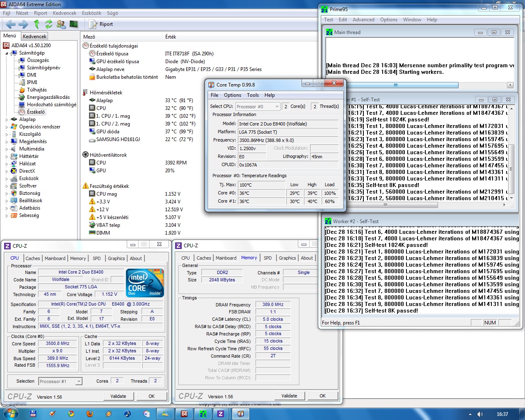This screenshot has height=420, width=525.
Task: Select the Hőmérsékletek section heading
Action: pos(106,93)
